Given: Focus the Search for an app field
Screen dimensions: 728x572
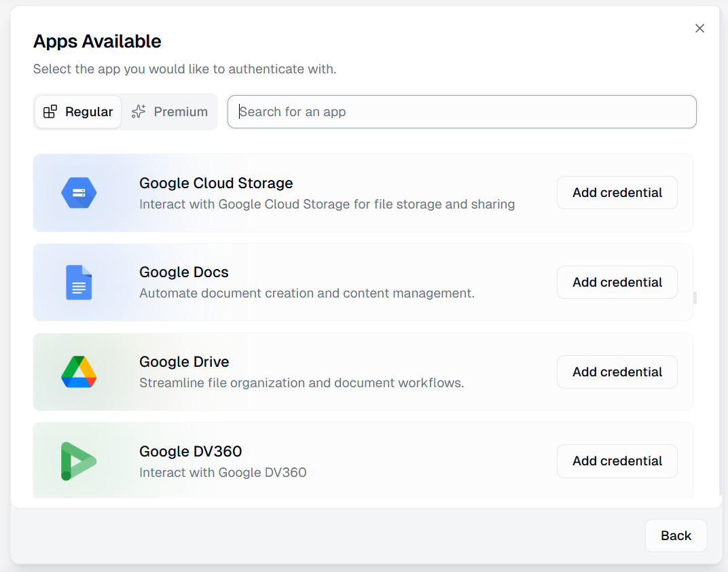Looking at the screenshot, I should [x=462, y=112].
